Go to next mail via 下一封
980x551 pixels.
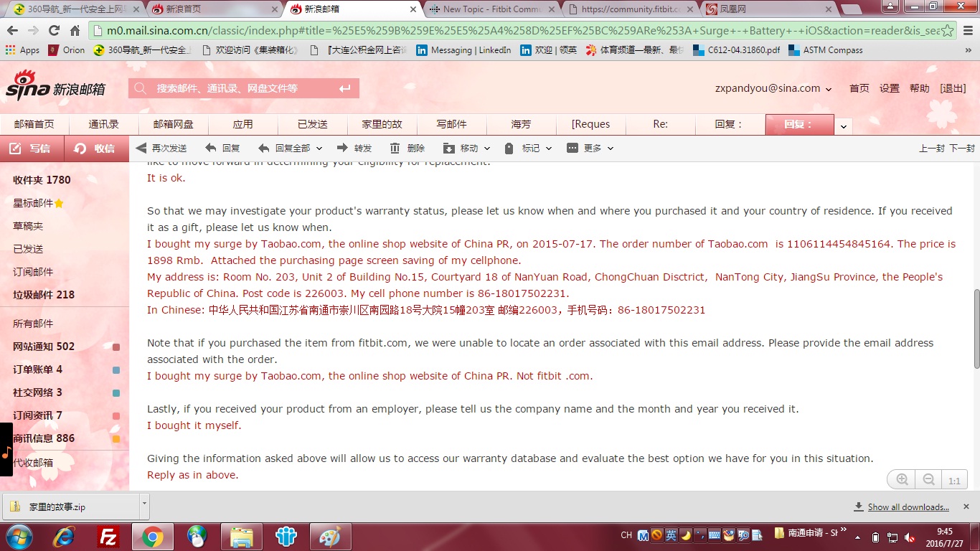pyautogui.click(x=962, y=149)
